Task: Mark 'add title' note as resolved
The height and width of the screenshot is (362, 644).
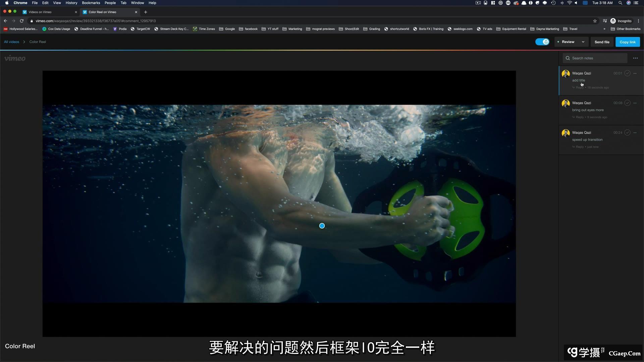Action: point(627,73)
